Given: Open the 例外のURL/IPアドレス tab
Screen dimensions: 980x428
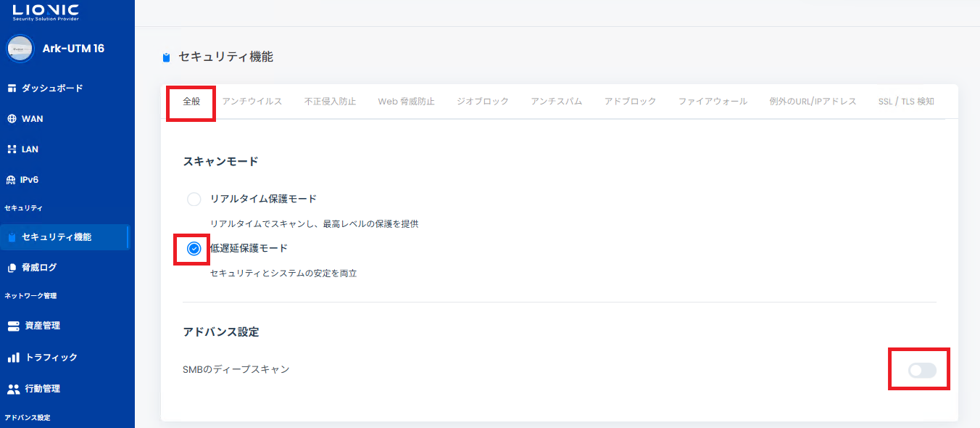Looking at the screenshot, I should [813, 102].
